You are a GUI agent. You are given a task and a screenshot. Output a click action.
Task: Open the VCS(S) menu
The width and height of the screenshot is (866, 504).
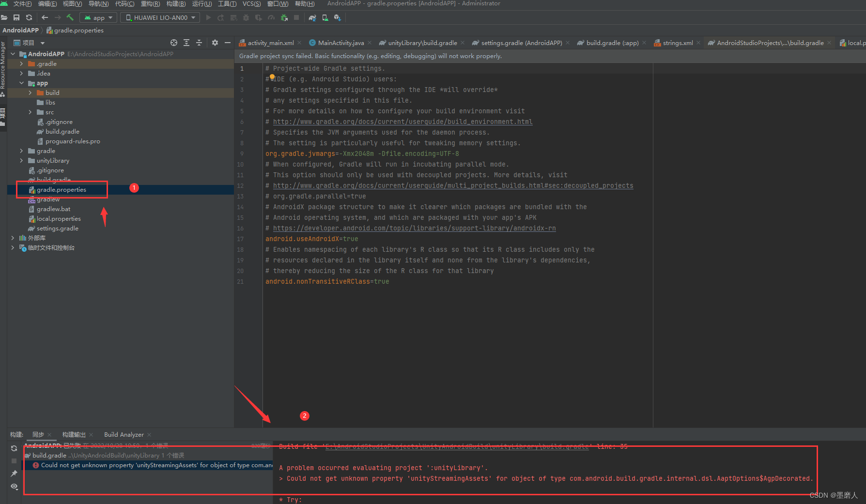251,3
